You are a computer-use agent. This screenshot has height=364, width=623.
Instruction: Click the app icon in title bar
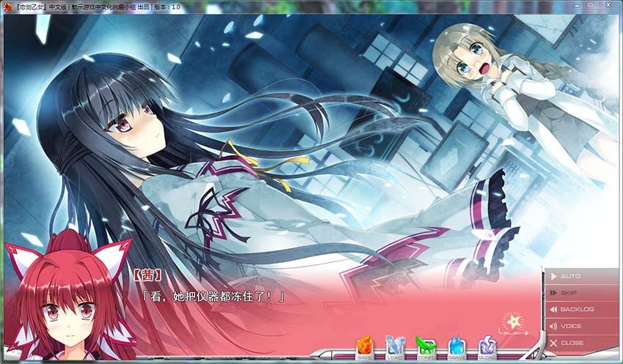coord(7,5)
